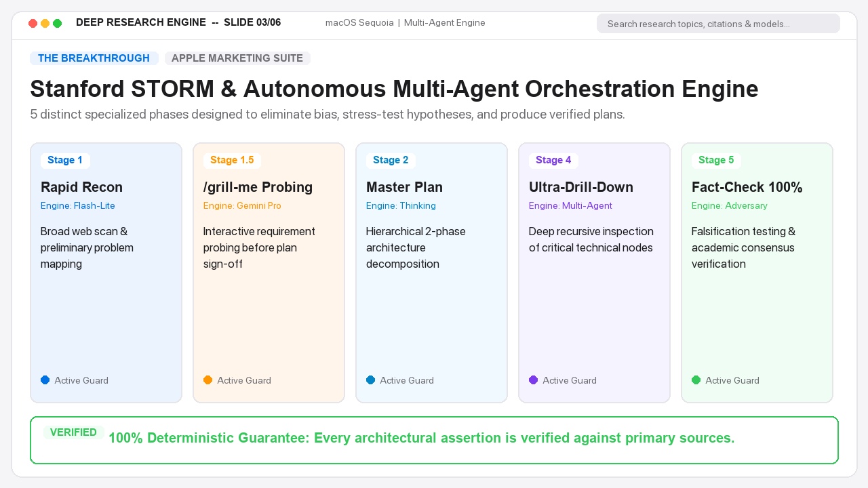Click the blue Active Guard dot under Rapid Recon

coord(45,380)
